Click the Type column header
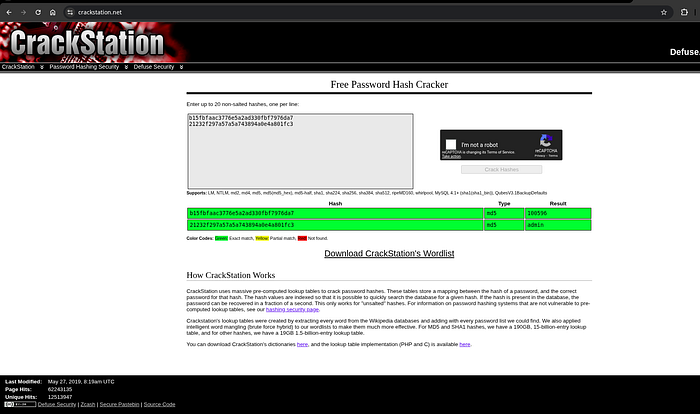Screen dimensions: 700x414 point(504,204)
